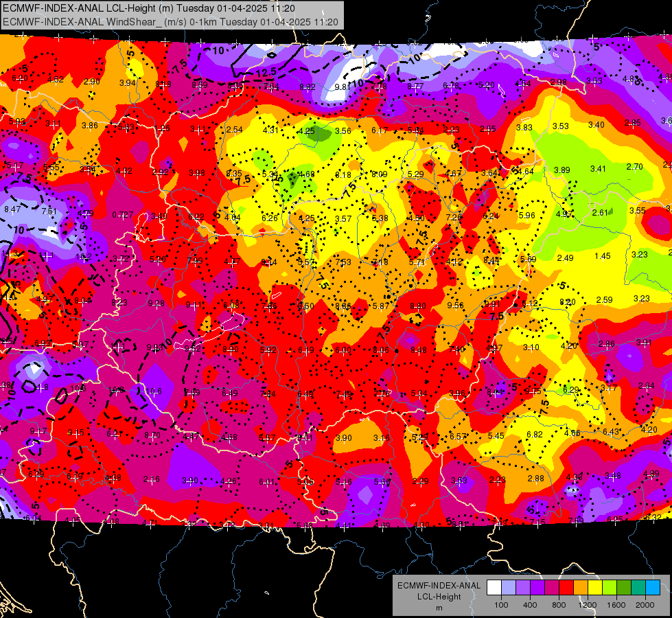Click the 2.70 map value
This screenshot has width=672, height=618.
pyautogui.click(x=634, y=166)
